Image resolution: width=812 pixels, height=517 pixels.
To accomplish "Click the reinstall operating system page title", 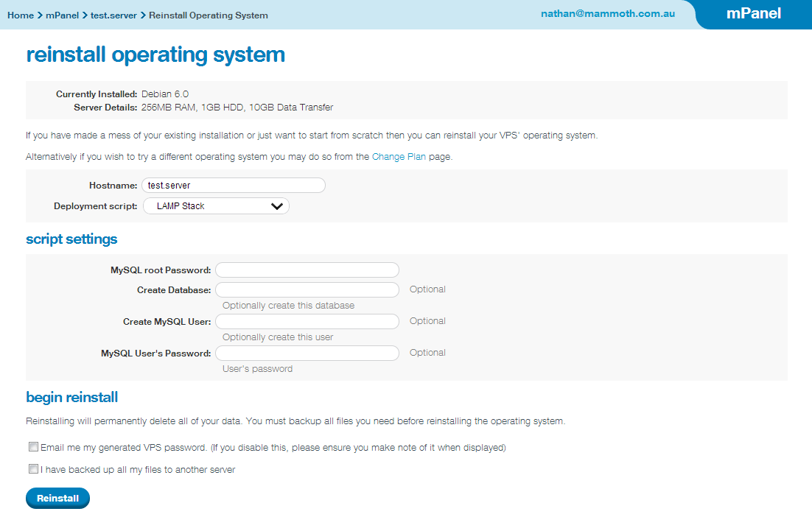I will pyautogui.click(x=155, y=54).
